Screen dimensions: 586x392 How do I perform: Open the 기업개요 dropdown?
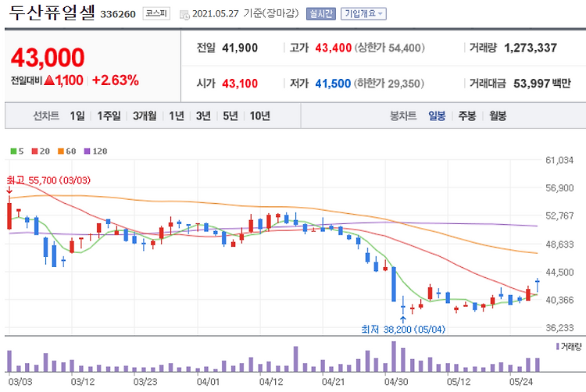click(x=363, y=14)
